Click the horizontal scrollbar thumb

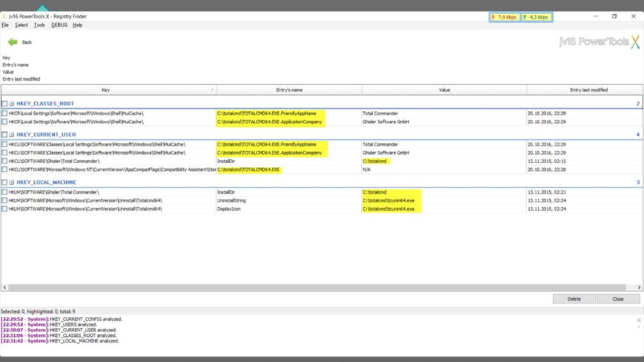tap(317, 287)
